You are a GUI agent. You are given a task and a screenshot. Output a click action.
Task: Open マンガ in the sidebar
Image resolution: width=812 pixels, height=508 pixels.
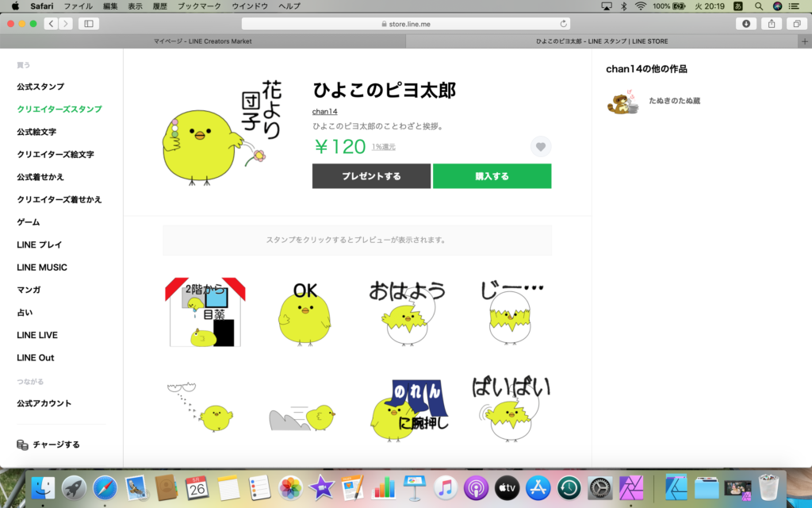click(x=29, y=291)
